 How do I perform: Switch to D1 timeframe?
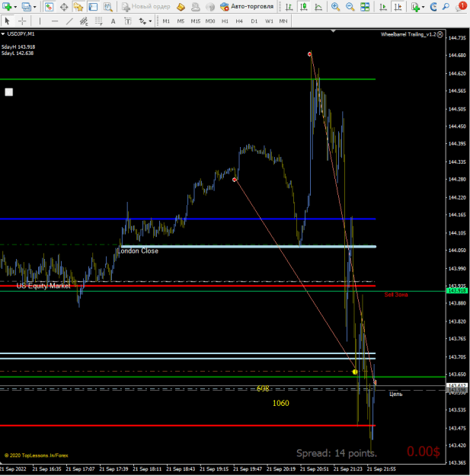point(254,21)
